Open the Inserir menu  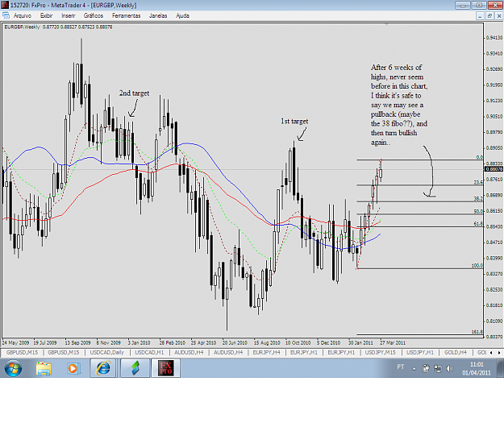click(x=69, y=16)
